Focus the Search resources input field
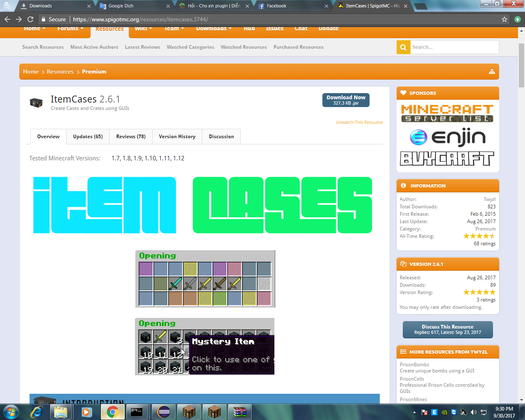The width and height of the screenshot is (525, 420). [x=454, y=47]
